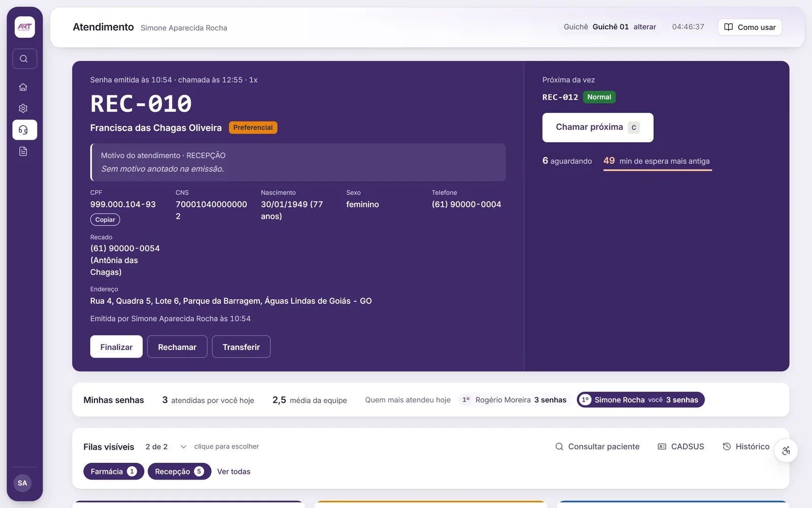Click the 49 min oldest wait indicator
This screenshot has height=508, width=812.
(x=657, y=161)
